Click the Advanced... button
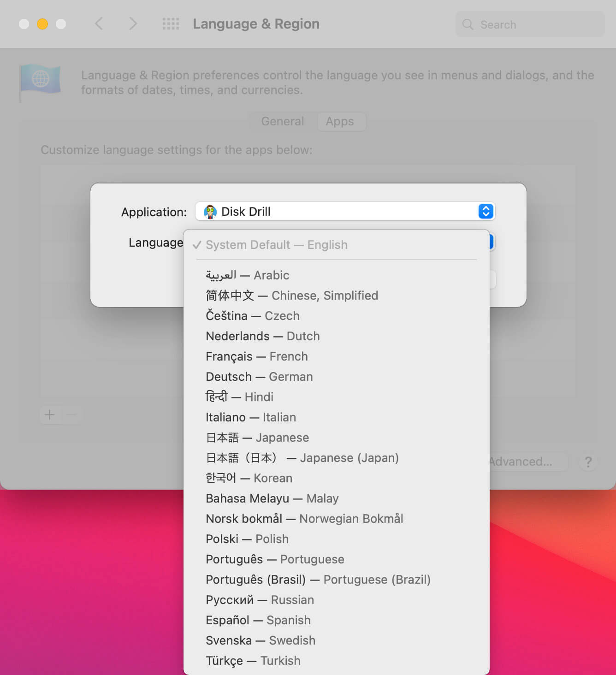Screen dimensions: 616x675 [x=528, y=462]
